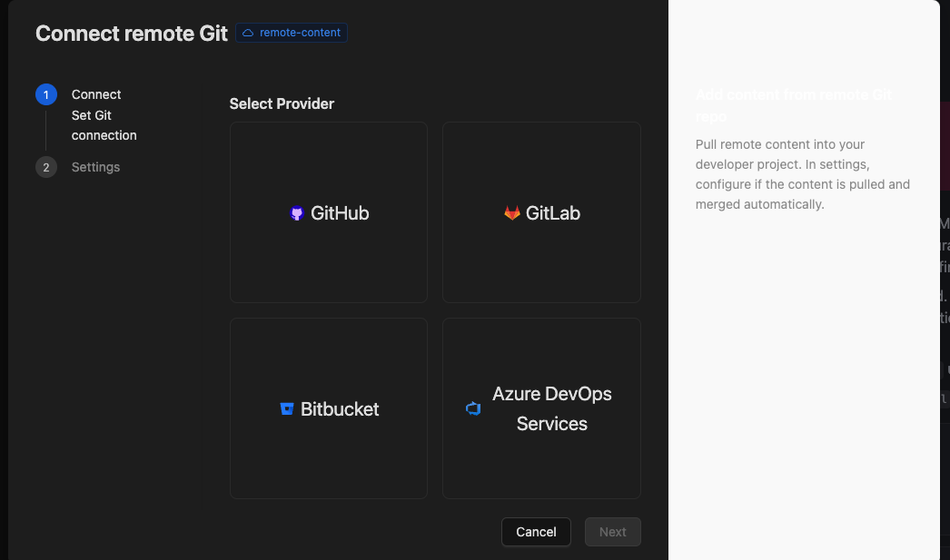Click the GitLab fox logo icon
Screen dimensions: 950x560
click(x=512, y=212)
